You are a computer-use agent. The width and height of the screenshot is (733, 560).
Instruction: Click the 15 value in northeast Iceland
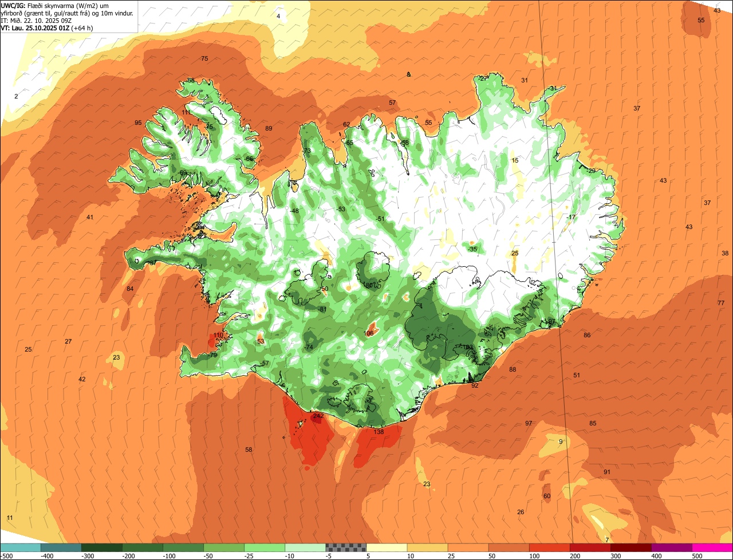515,160
